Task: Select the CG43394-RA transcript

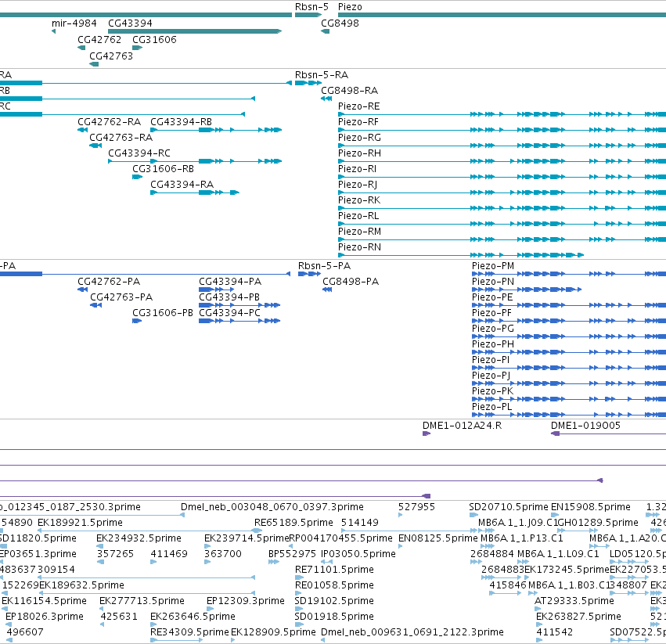Action: point(182,185)
